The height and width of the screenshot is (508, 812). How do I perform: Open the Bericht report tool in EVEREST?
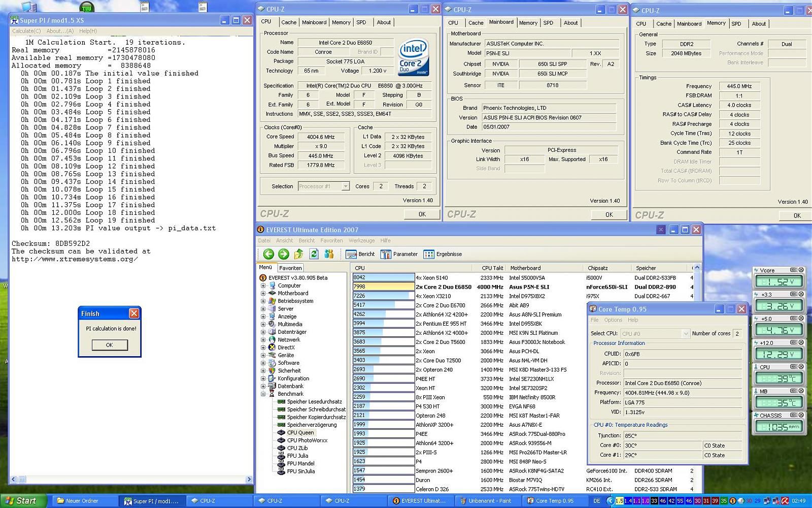click(360, 254)
